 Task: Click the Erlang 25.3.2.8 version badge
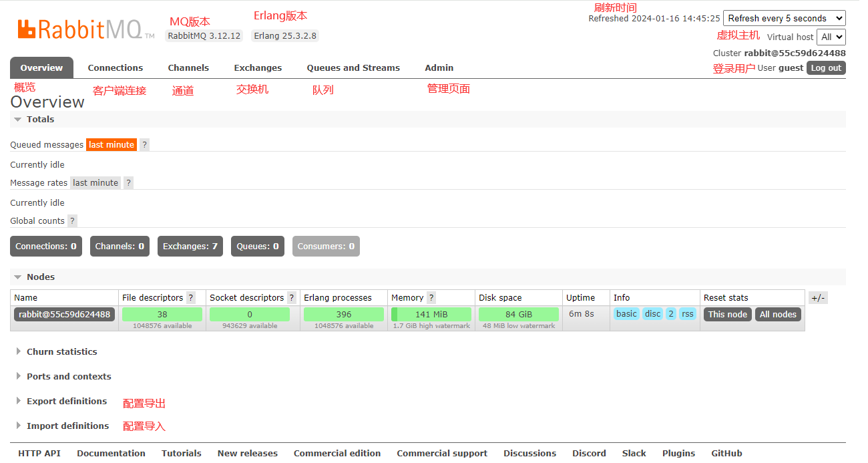click(x=285, y=36)
